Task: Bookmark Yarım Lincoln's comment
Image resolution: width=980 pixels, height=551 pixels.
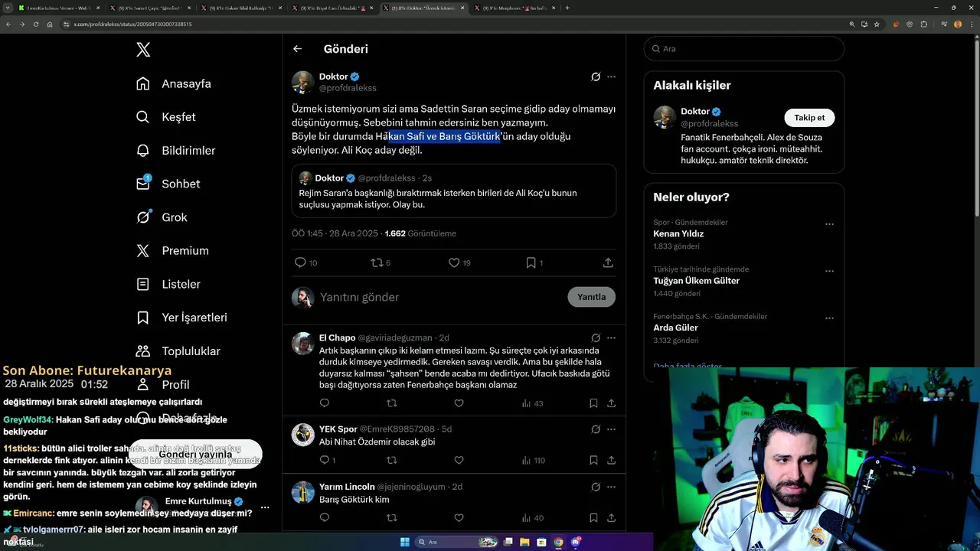Action: click(593, 517)
